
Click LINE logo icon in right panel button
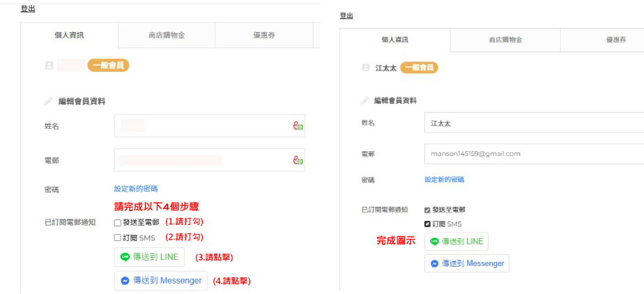[x=434, y=242]
